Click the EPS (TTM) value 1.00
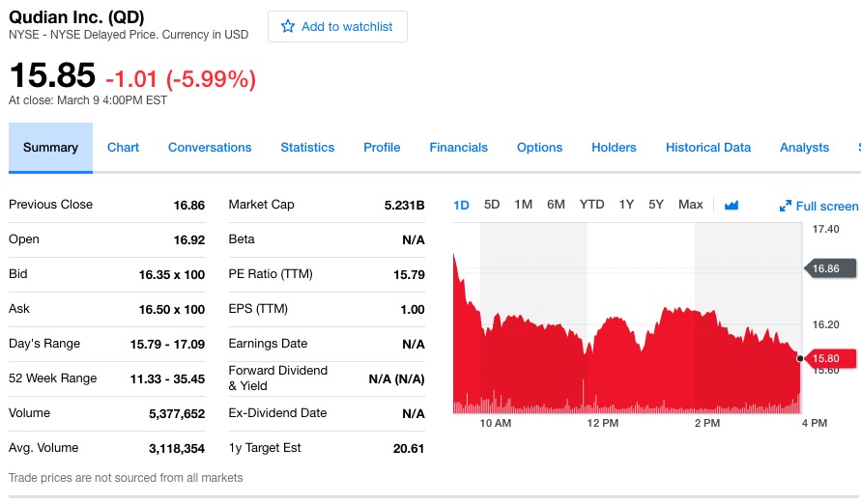Viewport: 861px width, 504px height. (413, 309)
